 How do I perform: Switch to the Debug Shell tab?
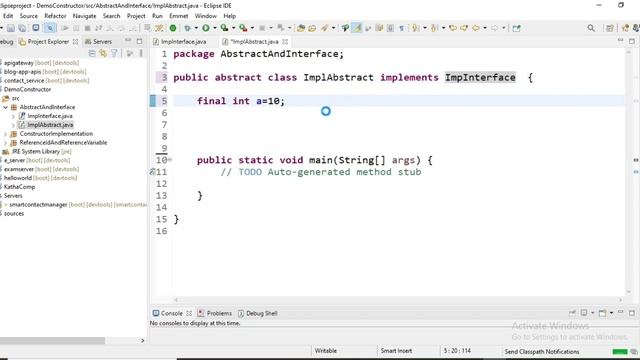[258, 313]
